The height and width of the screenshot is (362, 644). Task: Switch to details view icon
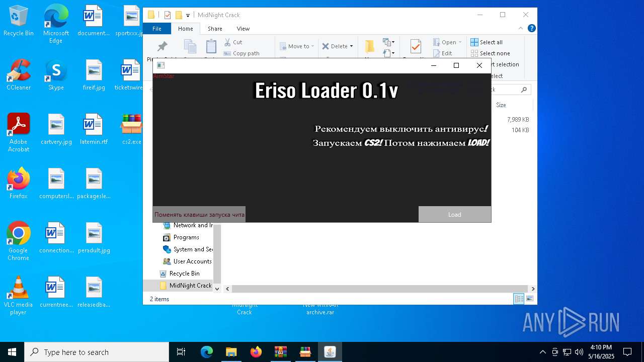[519, 299]
